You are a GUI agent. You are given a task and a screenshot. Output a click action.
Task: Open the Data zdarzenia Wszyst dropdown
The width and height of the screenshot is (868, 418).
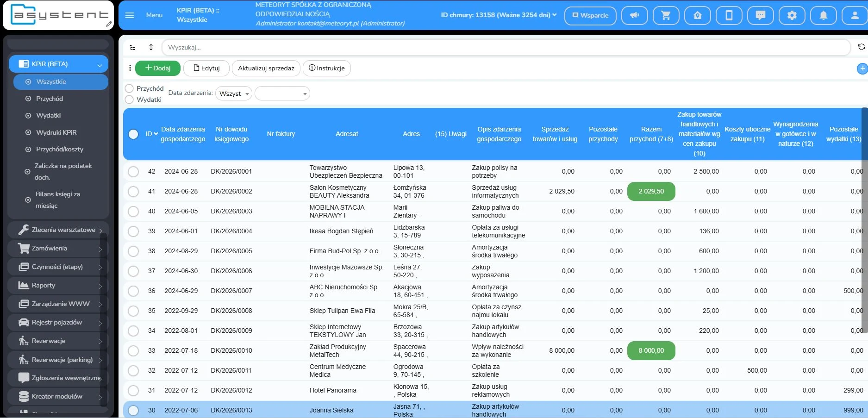point(234,94)
